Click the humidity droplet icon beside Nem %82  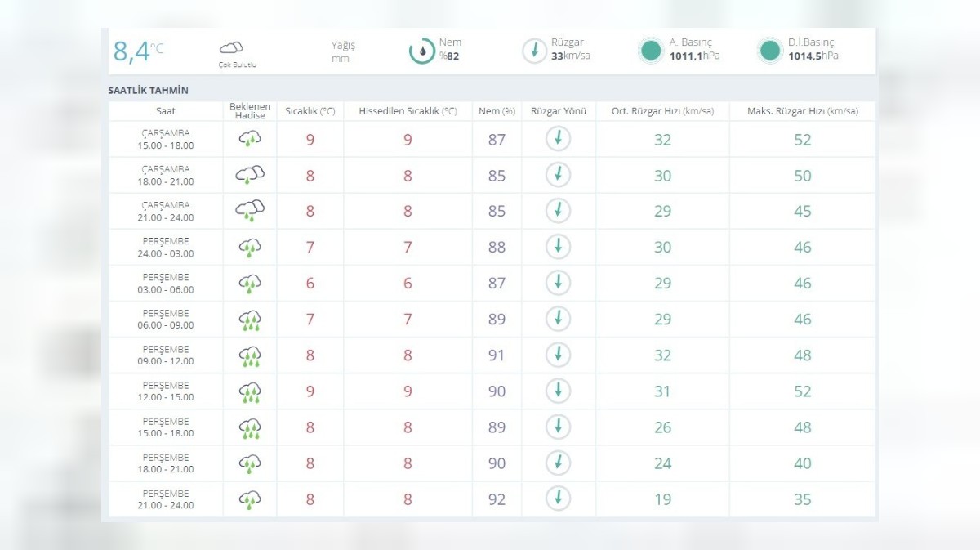(x=421, y=51)
